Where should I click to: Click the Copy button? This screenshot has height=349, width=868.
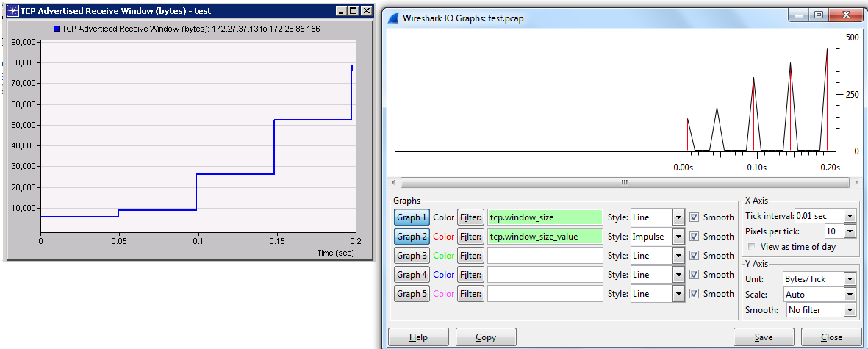[x=486, y=337]
